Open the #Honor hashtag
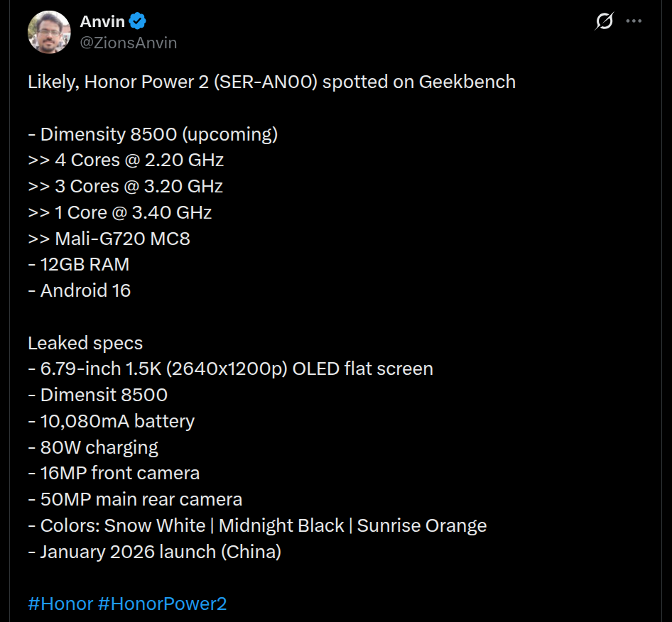This screenshot has width=672, height=622. 60,604
